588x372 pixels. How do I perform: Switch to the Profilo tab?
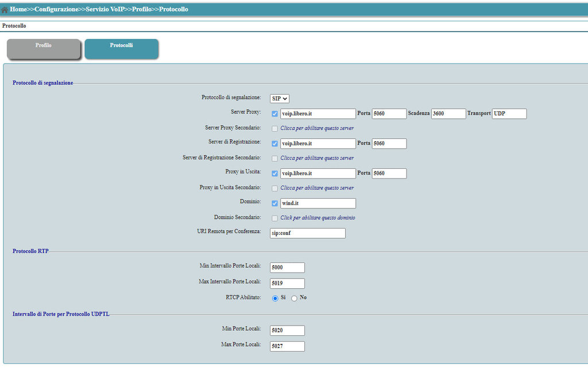tap(44, 49)
